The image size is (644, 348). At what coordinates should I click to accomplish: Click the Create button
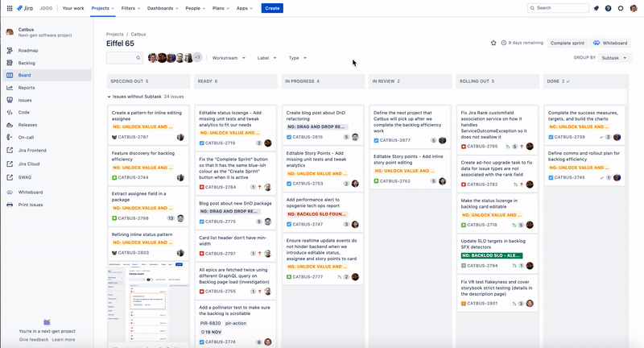point(272,8)
